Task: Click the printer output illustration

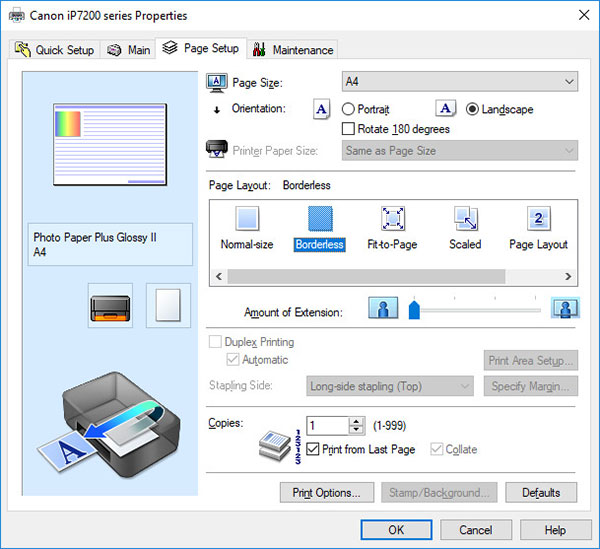Action: click(x=109, y=424)
